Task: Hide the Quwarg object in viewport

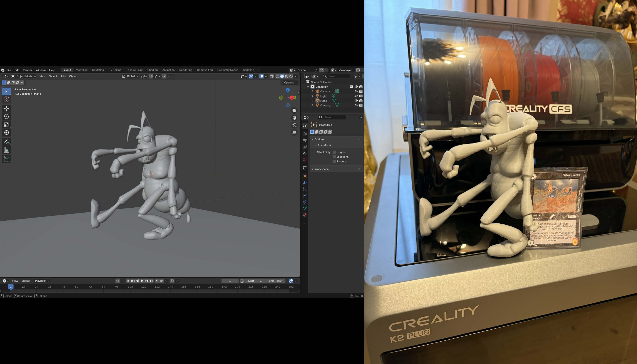Action: click(356, 105)
